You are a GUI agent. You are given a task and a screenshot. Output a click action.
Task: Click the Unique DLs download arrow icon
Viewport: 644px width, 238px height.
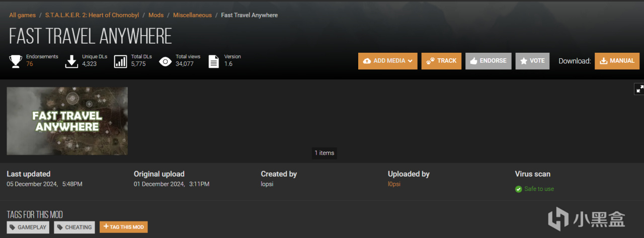point(72,62)
